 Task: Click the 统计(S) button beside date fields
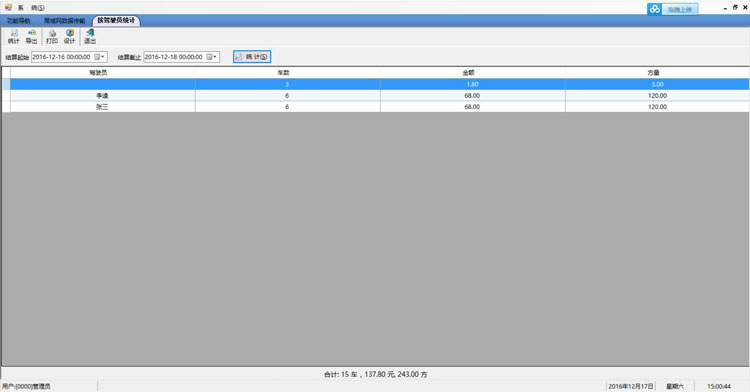click(252, 57)
